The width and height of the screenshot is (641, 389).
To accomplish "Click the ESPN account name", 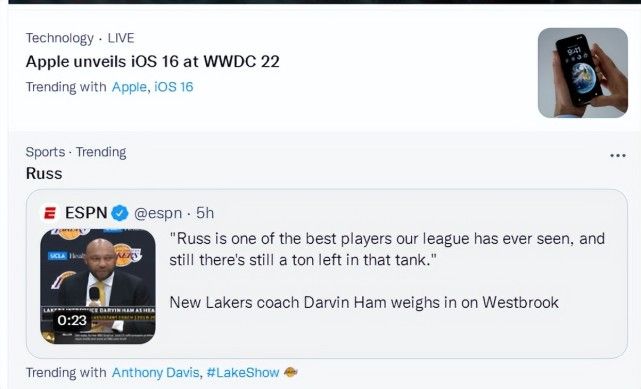I will (x=86, y=213).
